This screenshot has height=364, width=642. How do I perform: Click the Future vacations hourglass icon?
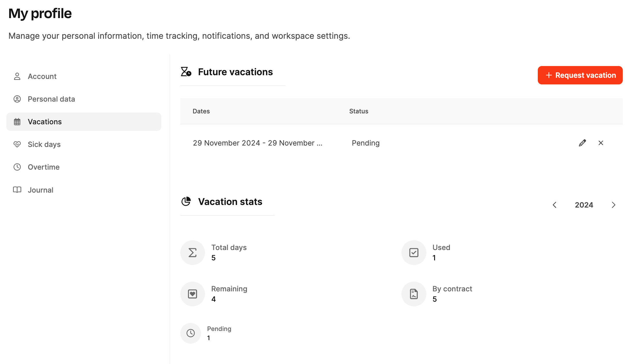click(186, 72)
